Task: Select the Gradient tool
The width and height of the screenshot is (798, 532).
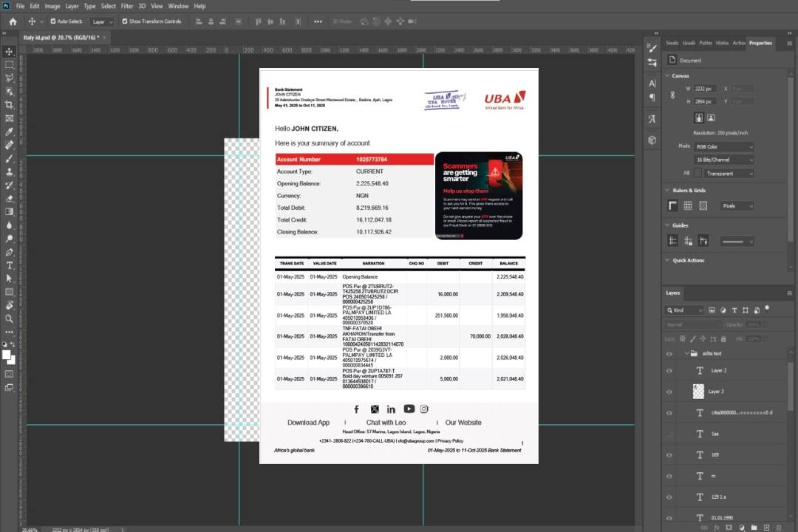Action: point(9,212)
